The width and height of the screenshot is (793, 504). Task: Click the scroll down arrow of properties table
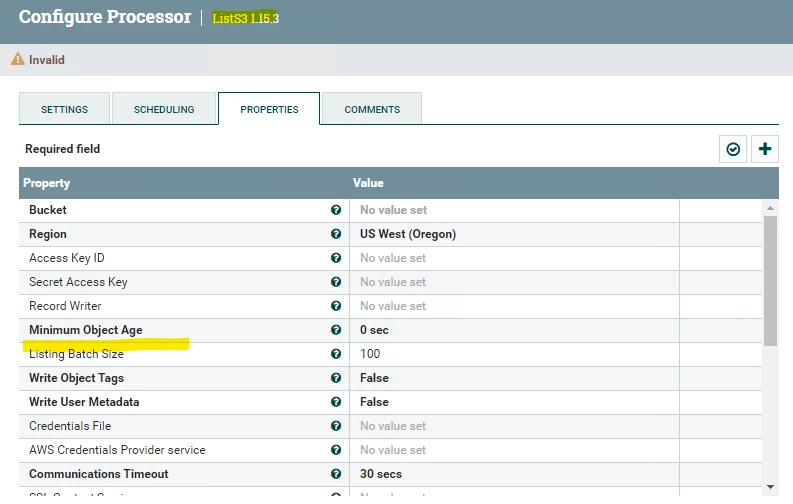770,487
